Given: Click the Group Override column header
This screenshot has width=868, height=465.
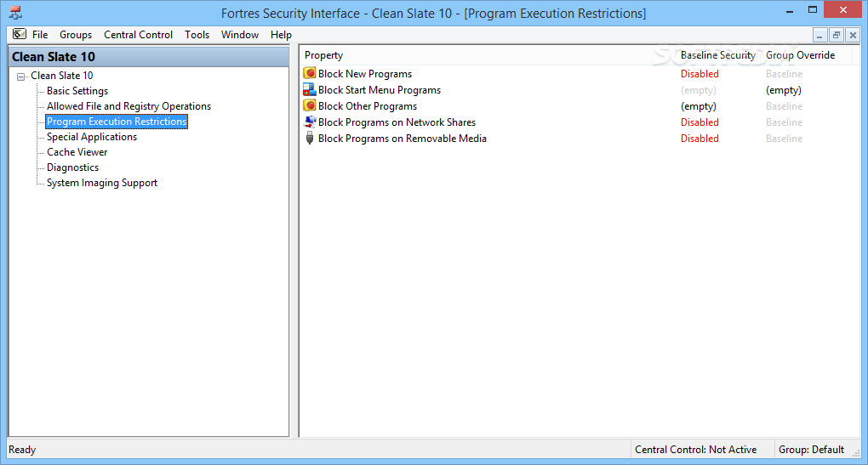Looking at the screenshot, I should click(801, 55).
